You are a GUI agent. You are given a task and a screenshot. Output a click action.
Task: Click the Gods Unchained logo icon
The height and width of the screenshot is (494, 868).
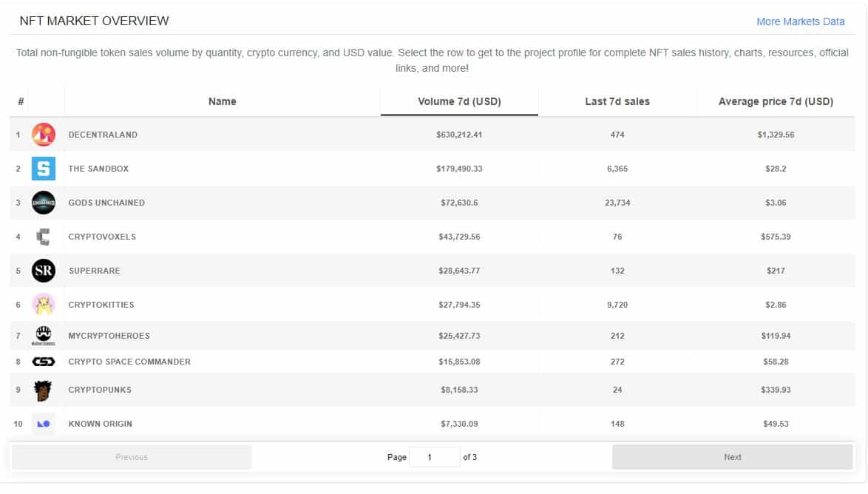[x=43, y=203]
